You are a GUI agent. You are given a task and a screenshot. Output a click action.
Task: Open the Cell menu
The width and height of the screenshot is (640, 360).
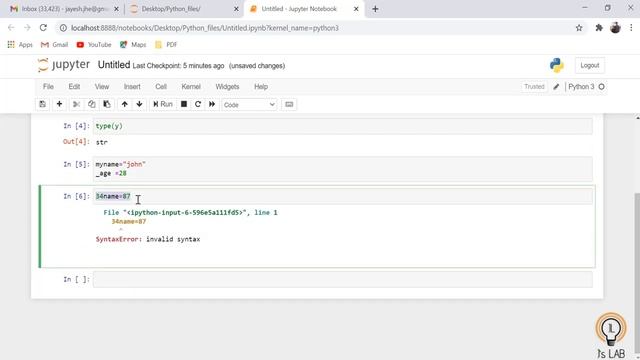click(161, 87)
